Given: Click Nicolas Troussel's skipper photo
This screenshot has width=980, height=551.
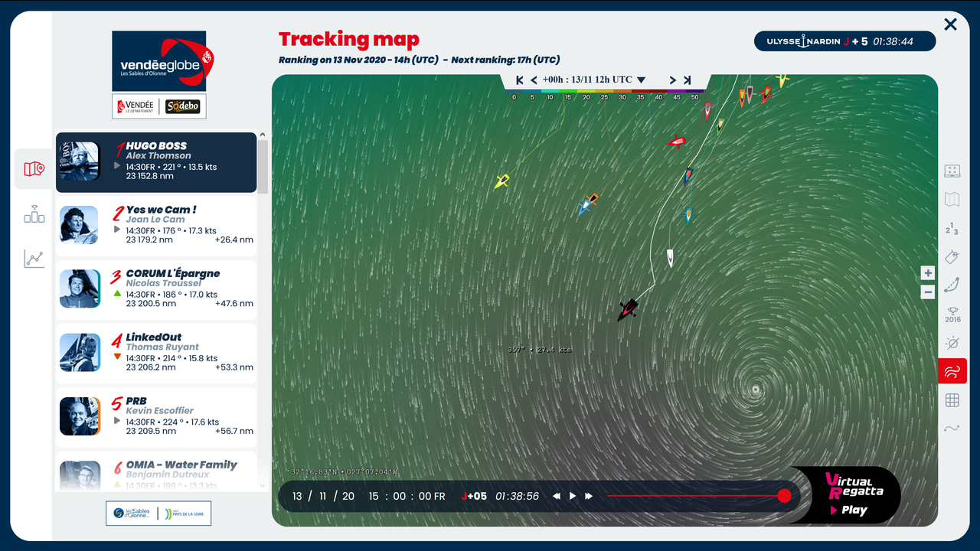Looking at the screenshot, I should pos(80,289).
